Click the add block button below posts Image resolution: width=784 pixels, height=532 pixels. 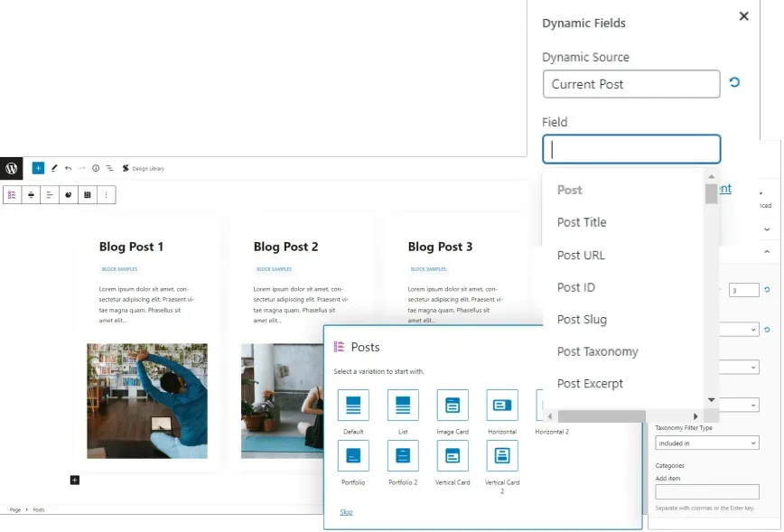pyautogui.click(x=74, y=481)
